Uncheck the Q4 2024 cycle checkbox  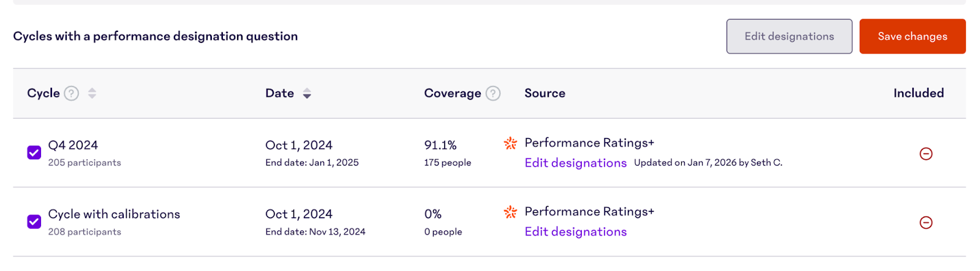click(34, 153)
